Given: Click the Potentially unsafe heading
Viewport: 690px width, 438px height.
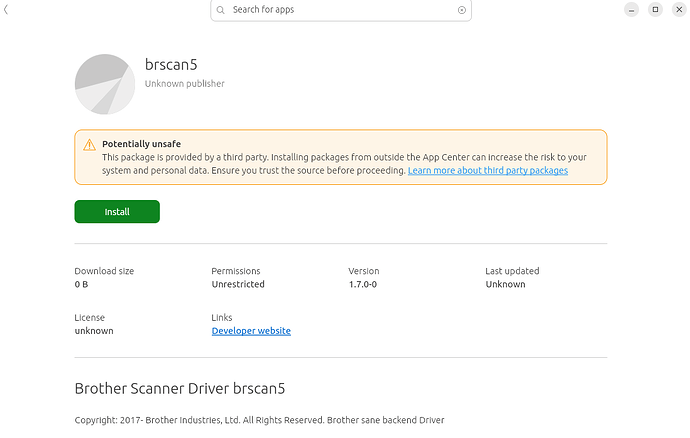Looking at the screenshot, I should [x=141, y=144].
